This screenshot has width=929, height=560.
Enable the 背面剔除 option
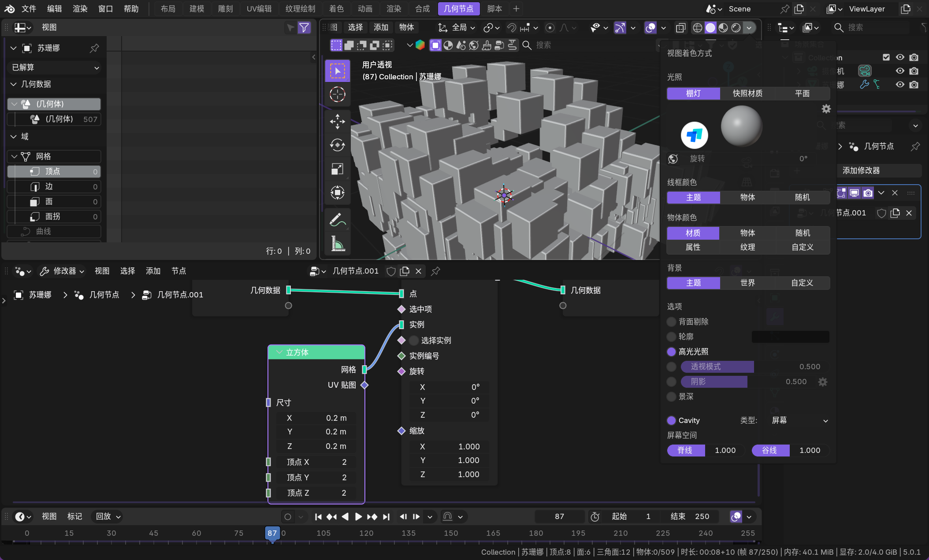tap(671, 322)
